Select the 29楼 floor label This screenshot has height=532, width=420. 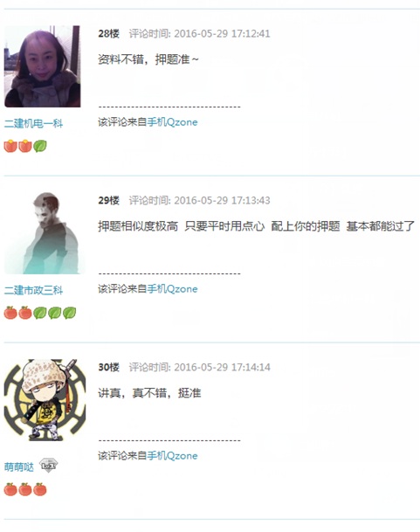(x=108, y=200)
